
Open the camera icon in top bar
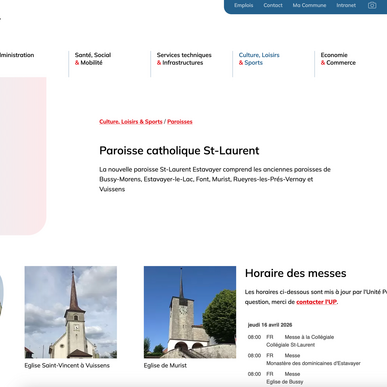372,5
